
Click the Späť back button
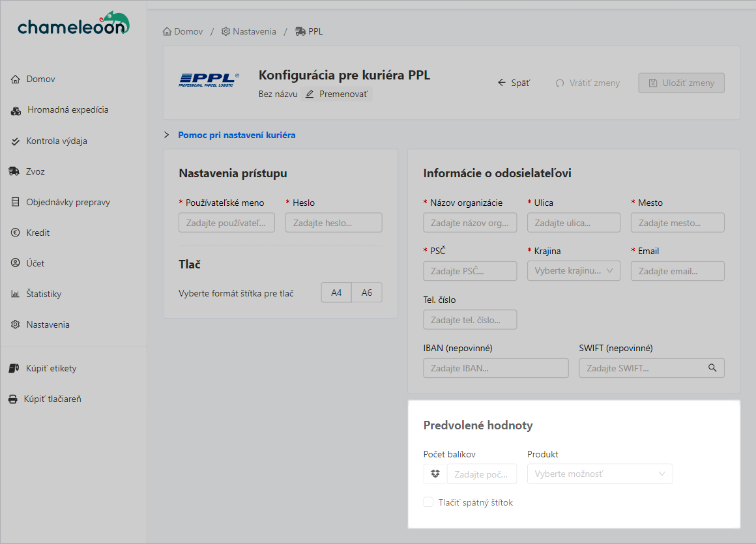[514, 83]
